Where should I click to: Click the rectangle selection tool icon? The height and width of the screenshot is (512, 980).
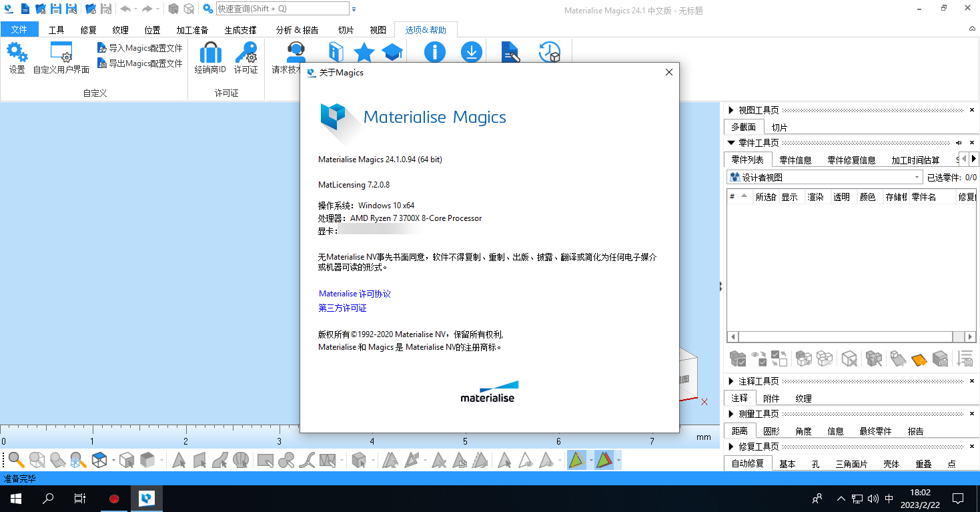(266, 460)
